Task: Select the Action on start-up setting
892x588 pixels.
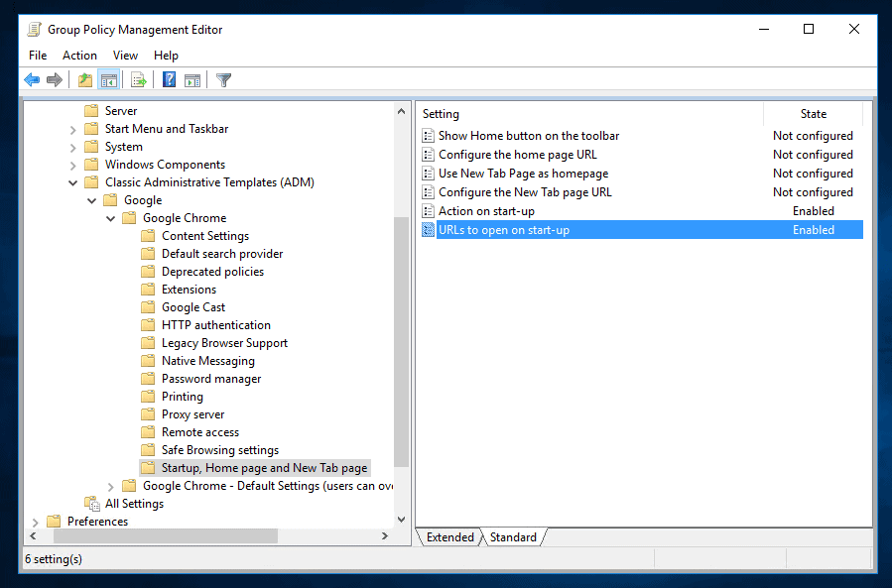Action: (x=486, y=211)
